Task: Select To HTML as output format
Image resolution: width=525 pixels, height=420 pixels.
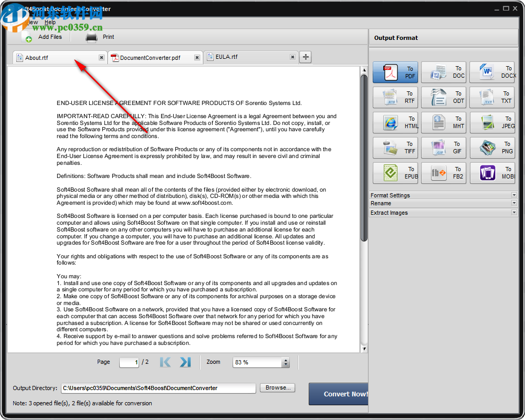Action: (x=395, y=122)
